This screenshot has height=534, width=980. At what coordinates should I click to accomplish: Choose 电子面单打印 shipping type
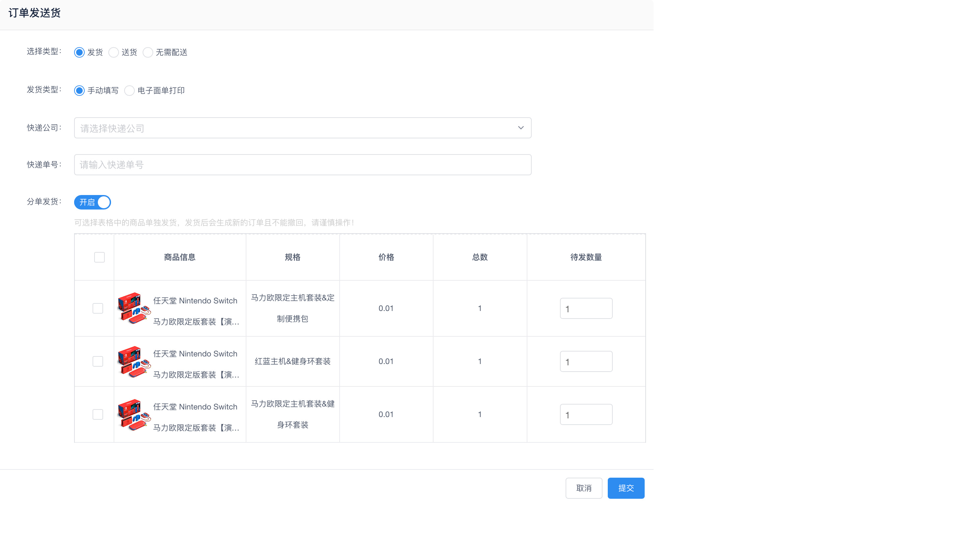[129, 90]
